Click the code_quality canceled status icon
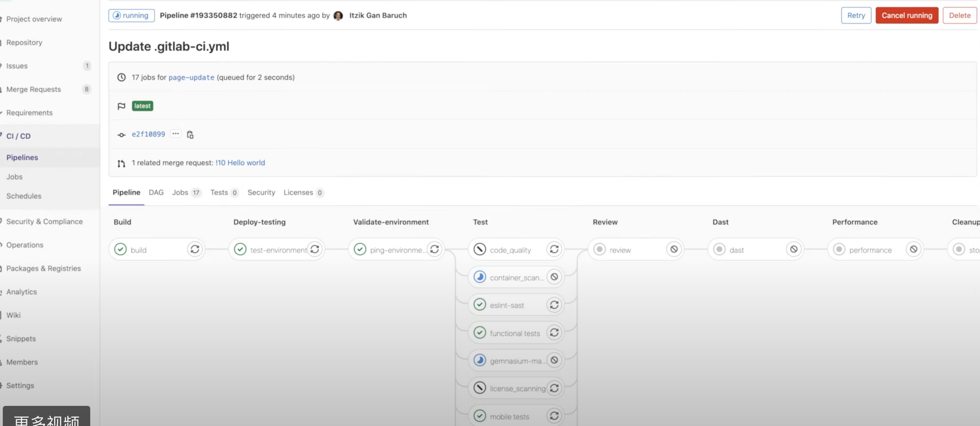This screenshot has width=980, height=426. 480,249
